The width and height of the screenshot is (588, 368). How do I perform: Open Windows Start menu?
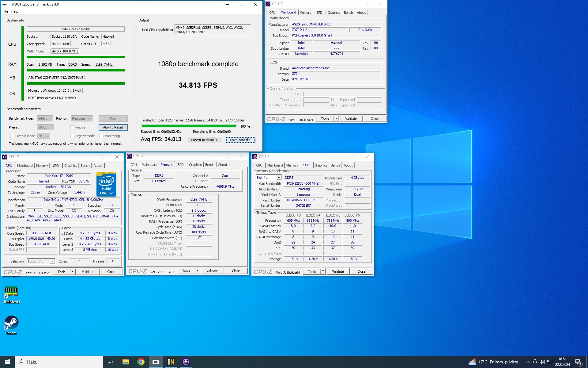tap(7, 362)
